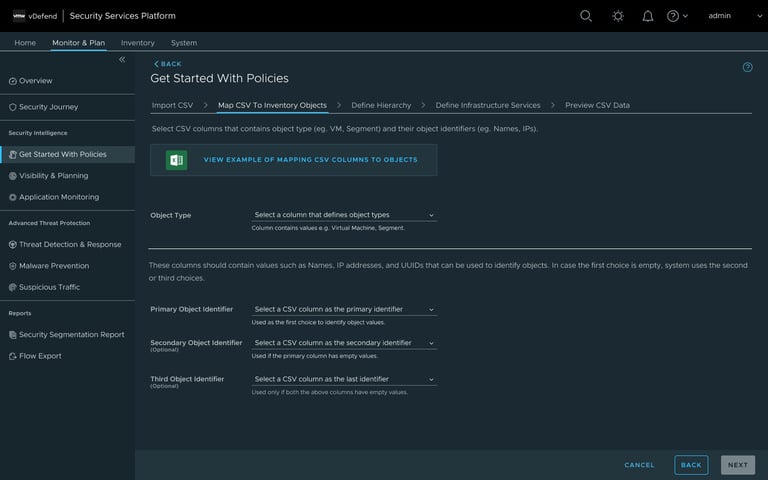Open the Secondary Object Identifier dropdown

tap(343, 343)
